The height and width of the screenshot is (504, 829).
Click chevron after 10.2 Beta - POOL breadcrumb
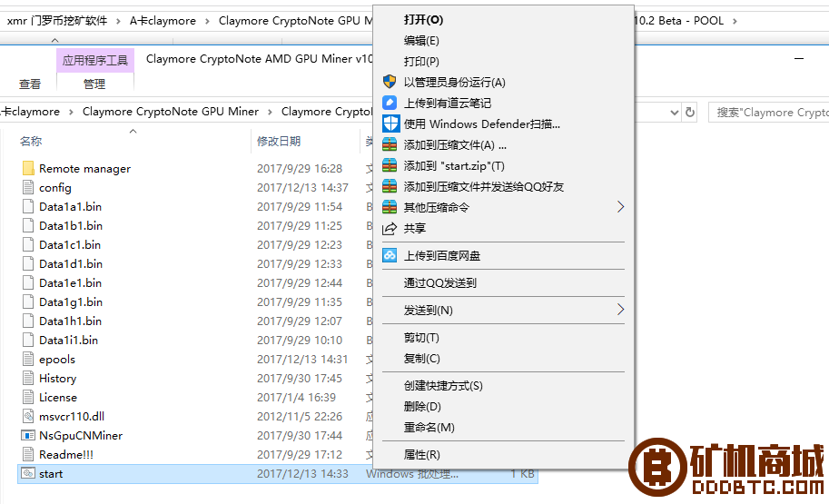[x=735, y=21]
